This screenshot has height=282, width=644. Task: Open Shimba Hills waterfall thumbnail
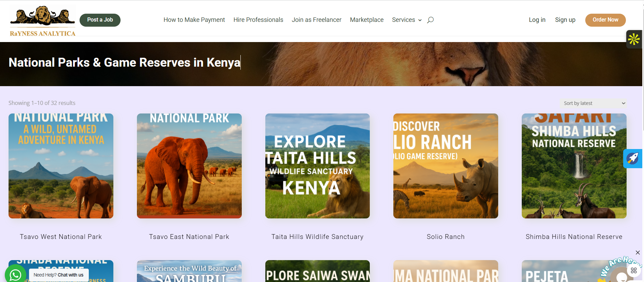coord(574,166)
